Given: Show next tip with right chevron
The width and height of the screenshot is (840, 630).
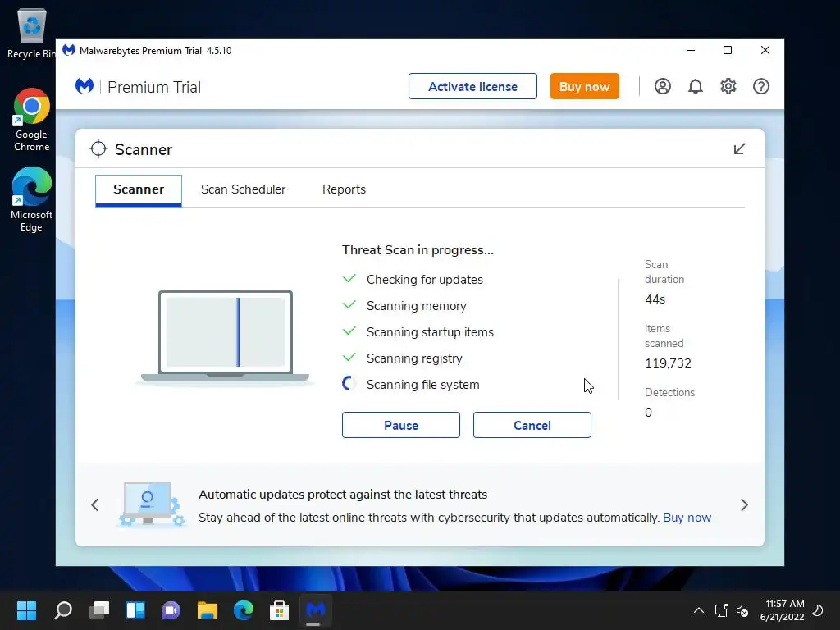Looking at the screenshot, I should coord(744,504).
